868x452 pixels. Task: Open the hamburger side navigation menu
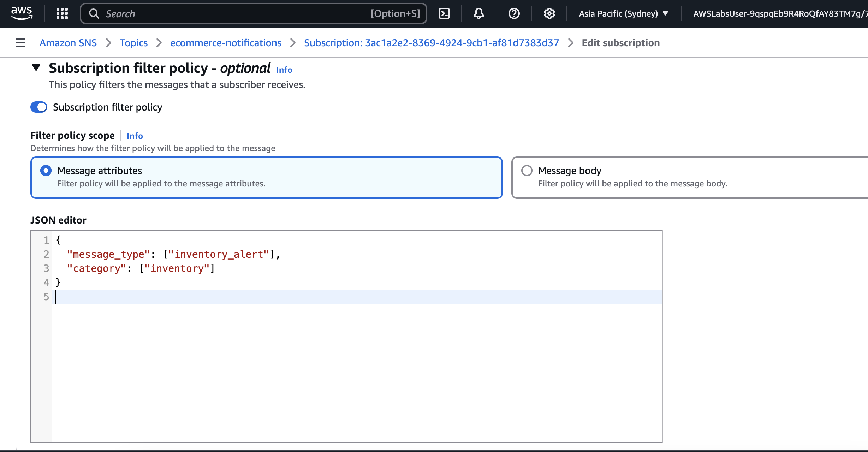(x=20, y=43)
